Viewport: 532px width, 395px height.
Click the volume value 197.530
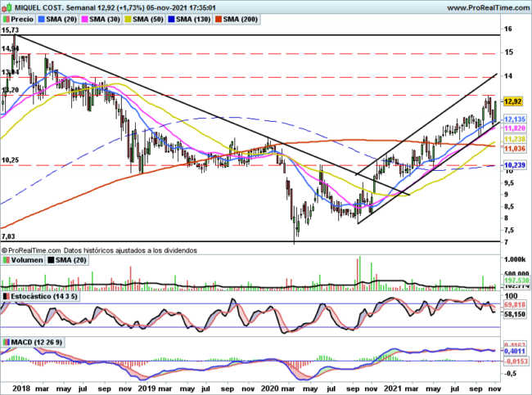(516, 281)
